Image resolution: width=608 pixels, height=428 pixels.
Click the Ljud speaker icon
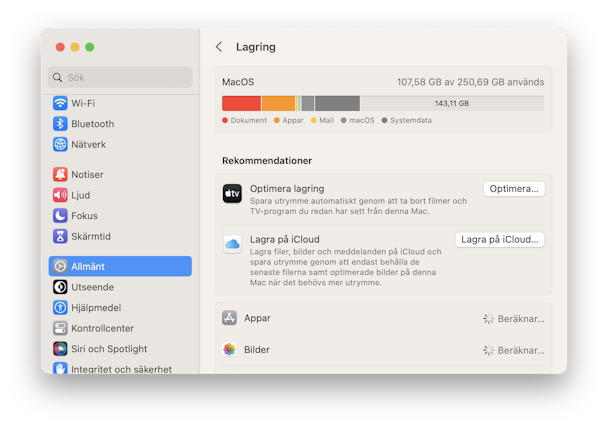point(60,195)
